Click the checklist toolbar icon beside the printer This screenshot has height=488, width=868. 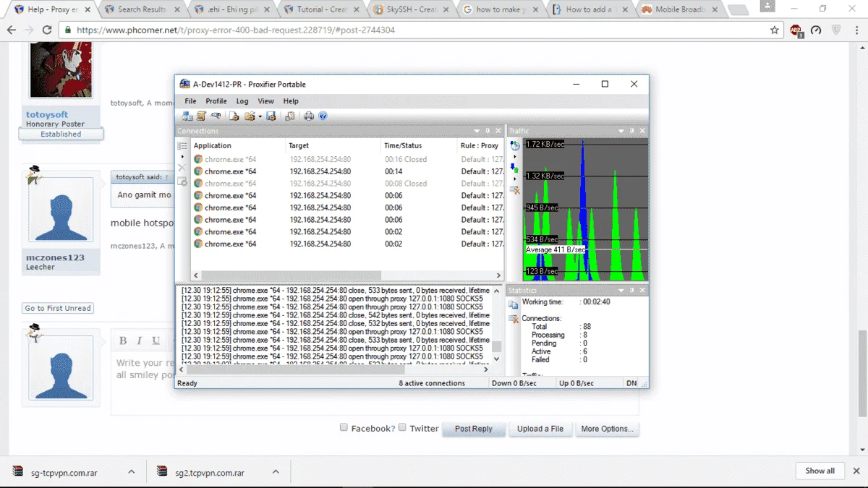click(x=290, y=116)
